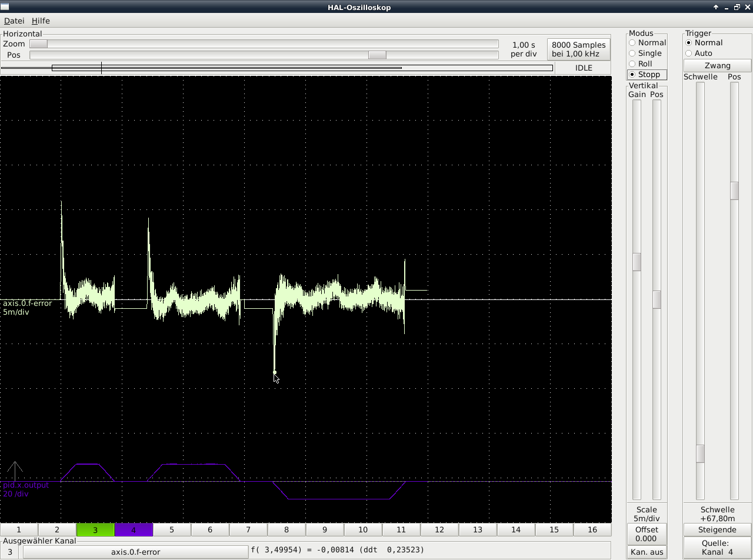The height and width of the screenshot is (560, 753).
Task: Click the Kan. aus channel off button
Action: point(646,552)
